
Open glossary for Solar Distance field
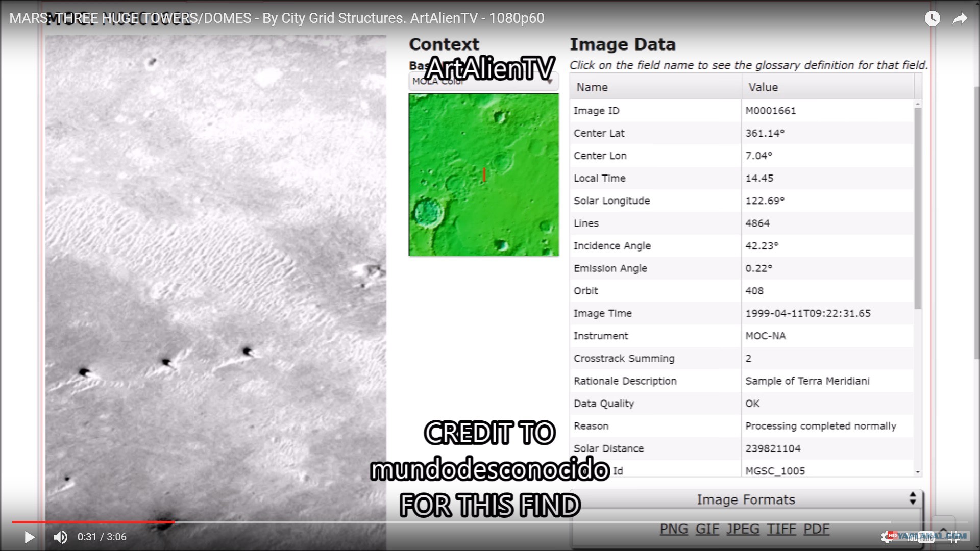(x=608, y=448)
